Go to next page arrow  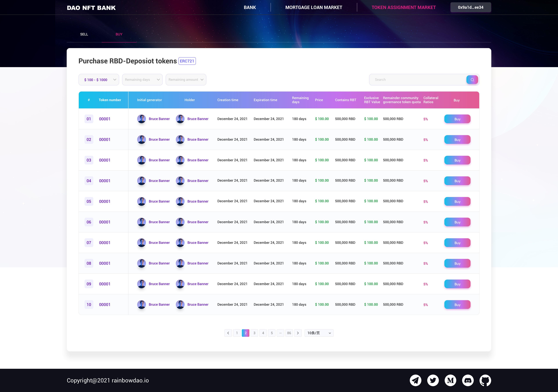coord(298,333)
